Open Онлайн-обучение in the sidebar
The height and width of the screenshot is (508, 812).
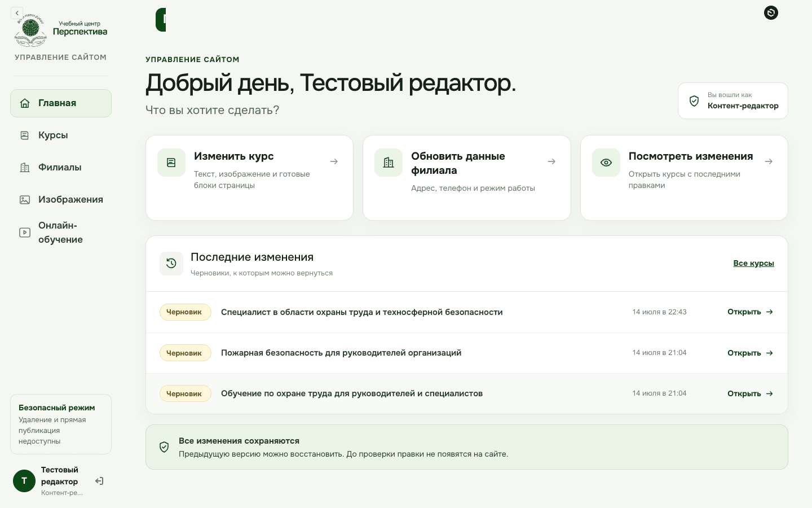pos(61,233)
